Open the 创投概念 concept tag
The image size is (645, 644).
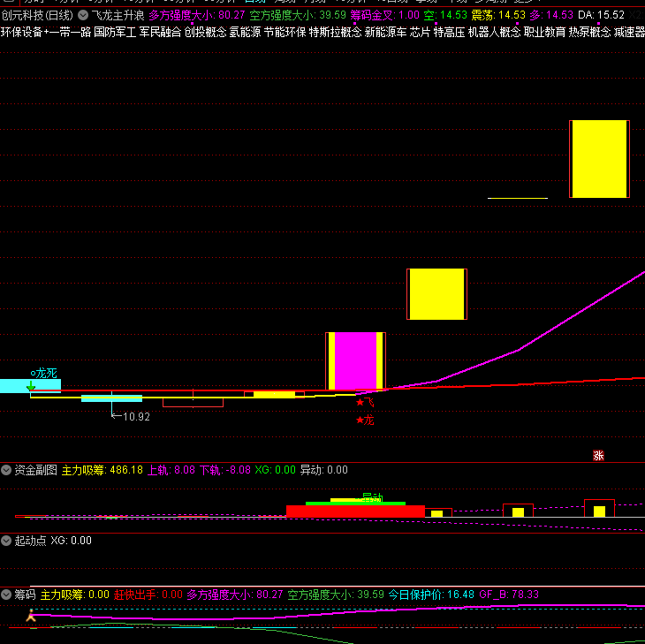coord(205,32)
